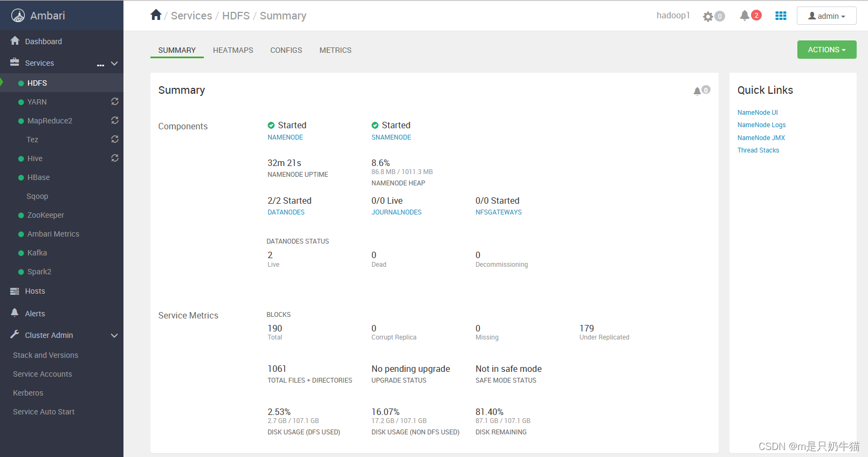Open the DATANODES link
Viewport: 868px width, 457px height.
(286, 212)
